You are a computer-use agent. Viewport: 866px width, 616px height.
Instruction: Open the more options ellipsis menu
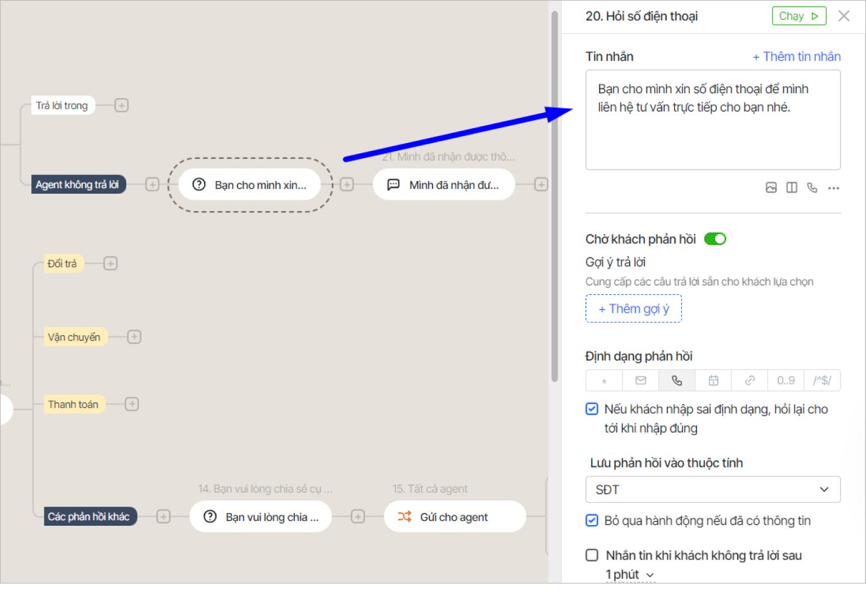coord(833,188)
